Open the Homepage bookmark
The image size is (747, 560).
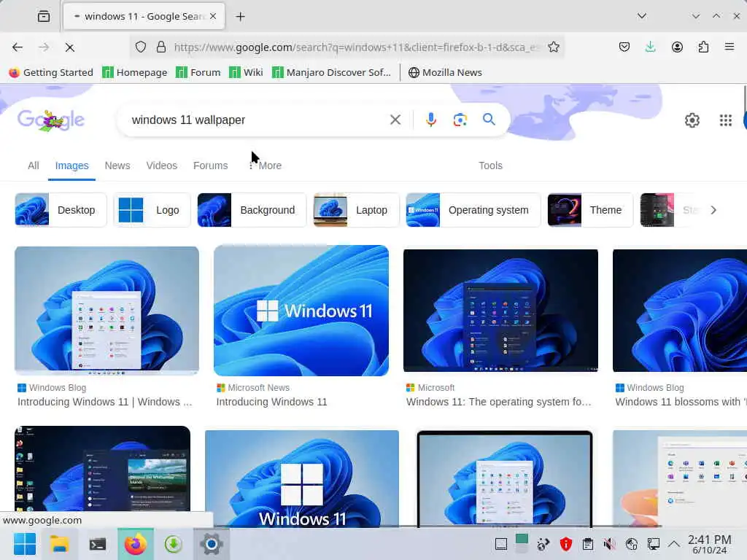click(135, 72)
